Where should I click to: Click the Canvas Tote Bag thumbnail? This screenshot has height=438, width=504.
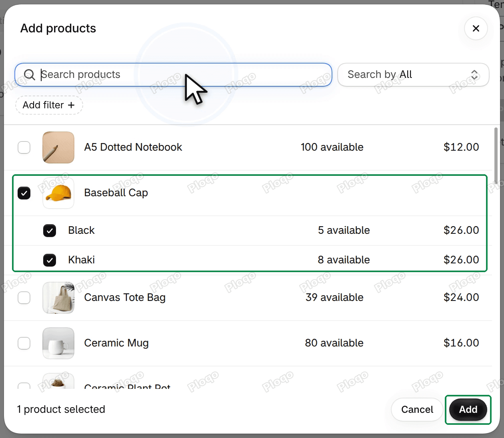(x=58, y=298)
